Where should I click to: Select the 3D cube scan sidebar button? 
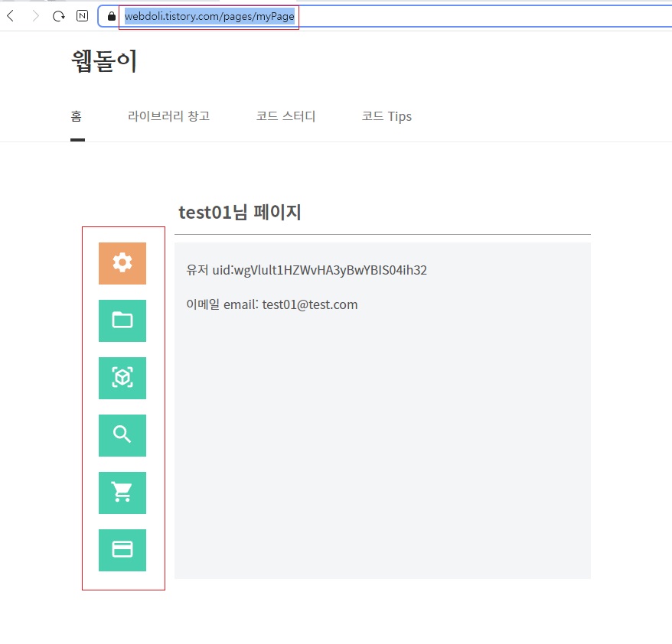[x=122, y=378]
